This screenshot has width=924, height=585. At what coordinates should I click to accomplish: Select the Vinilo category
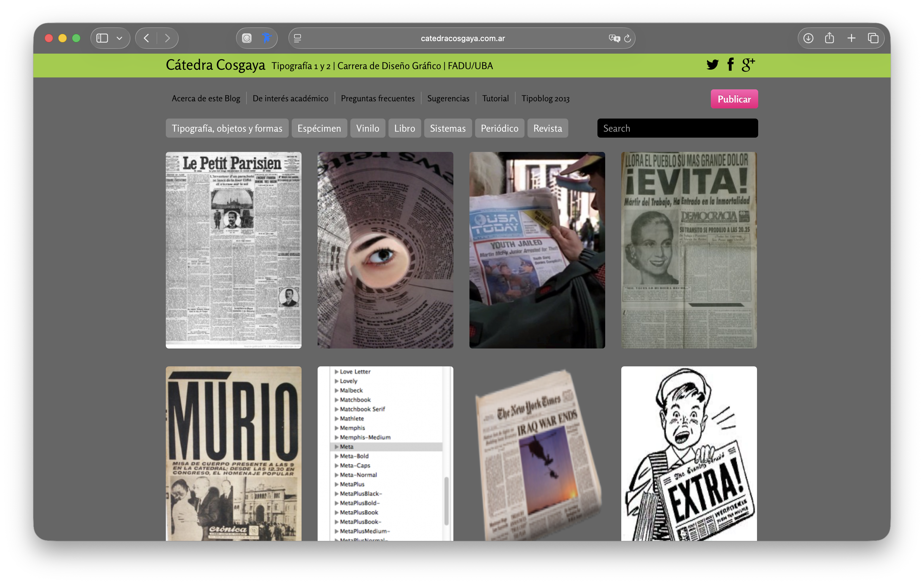(368, 128)
